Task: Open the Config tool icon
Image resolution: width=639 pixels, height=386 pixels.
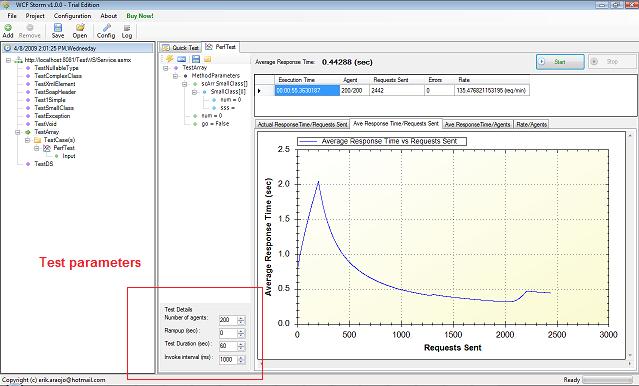Action: tap(106, 28)
